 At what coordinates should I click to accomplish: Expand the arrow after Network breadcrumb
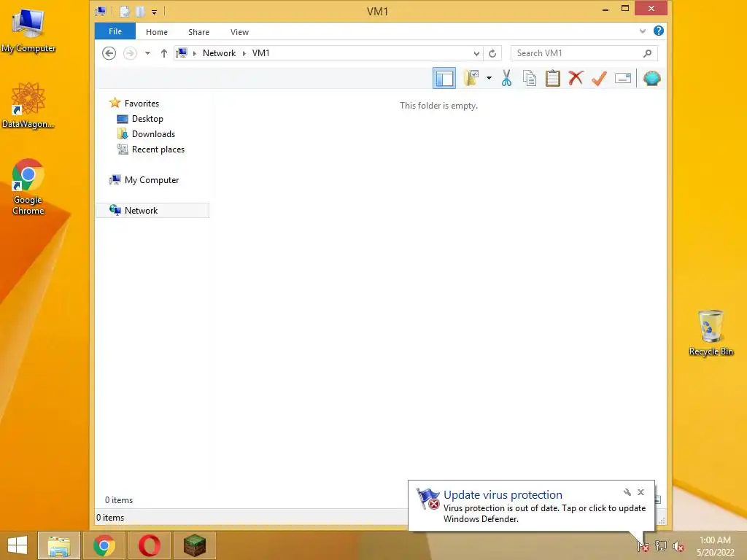[244, 53]
